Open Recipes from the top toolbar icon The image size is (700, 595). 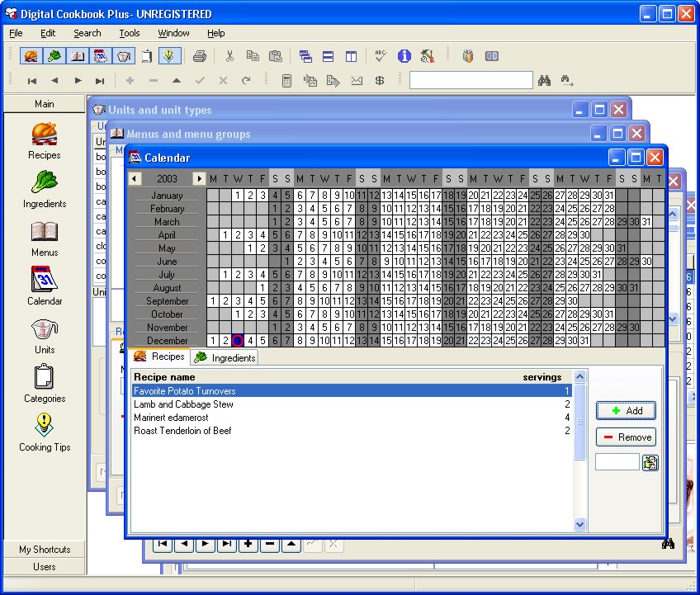point(31,56)
